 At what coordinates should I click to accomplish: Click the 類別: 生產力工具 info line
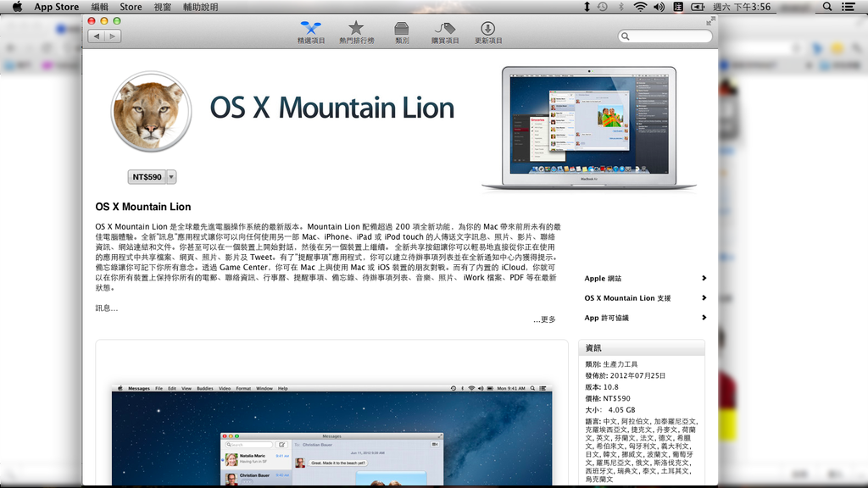coord(611,364)
